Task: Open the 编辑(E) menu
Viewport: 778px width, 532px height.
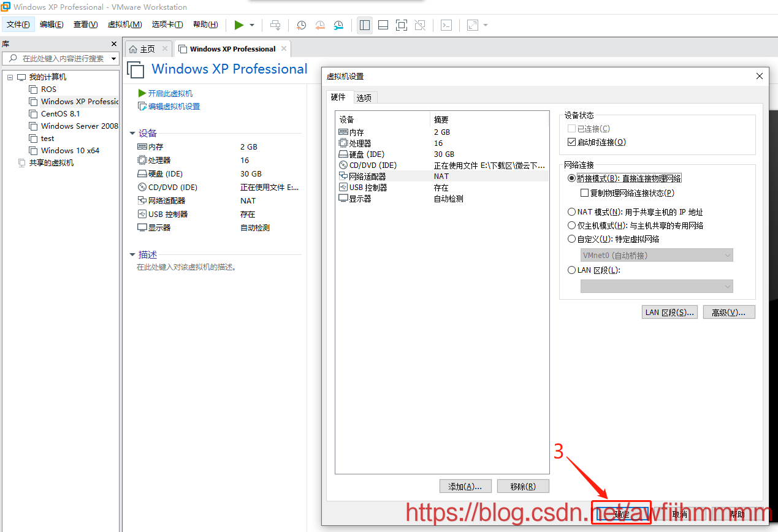Action: pyautogui.click(x=51, y=25)
